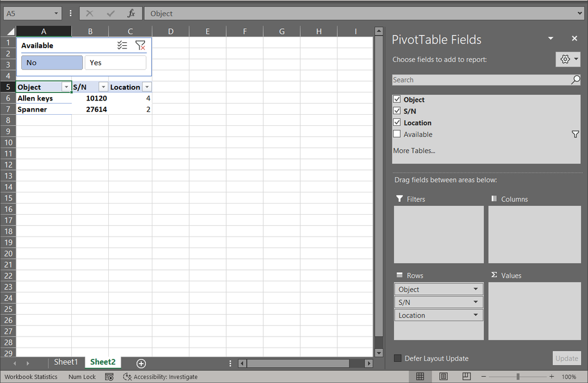Open Accessibility: Investigate status item
The width and height of the screenshot is (588, 383).
[161, 377]
